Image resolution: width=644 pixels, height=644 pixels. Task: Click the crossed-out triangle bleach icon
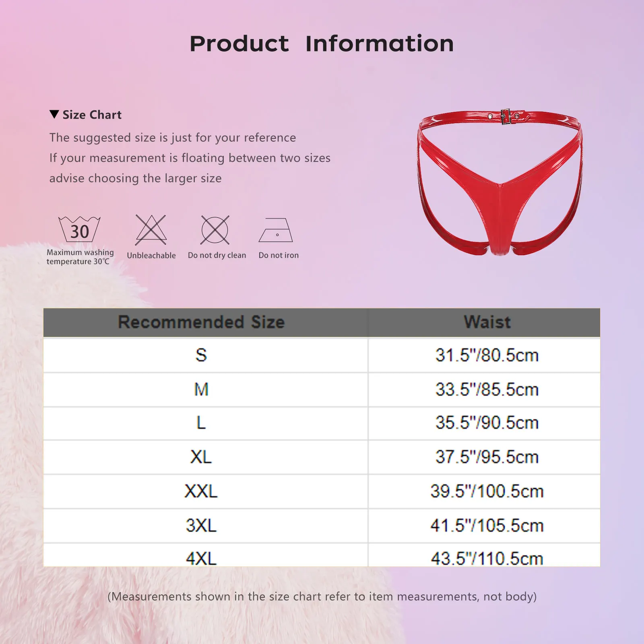[151, 230]
